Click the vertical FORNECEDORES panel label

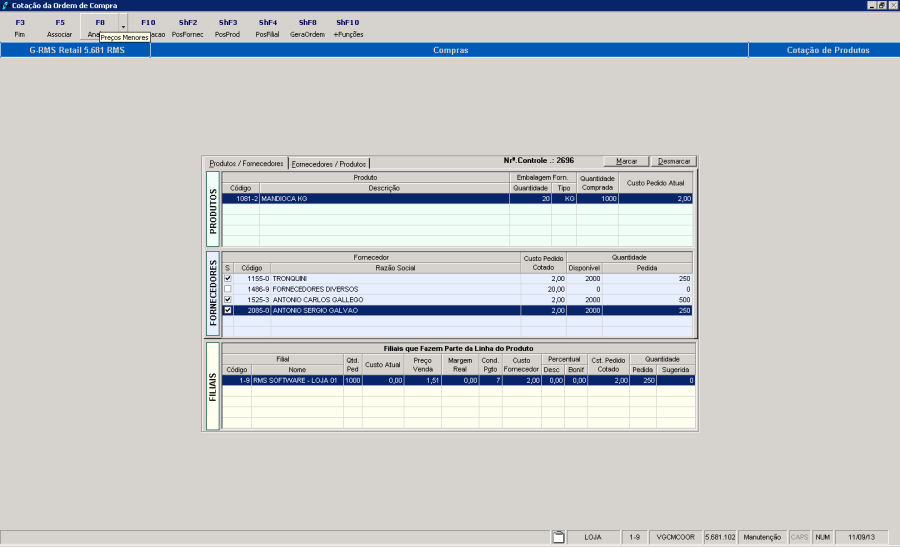[213, 293]
